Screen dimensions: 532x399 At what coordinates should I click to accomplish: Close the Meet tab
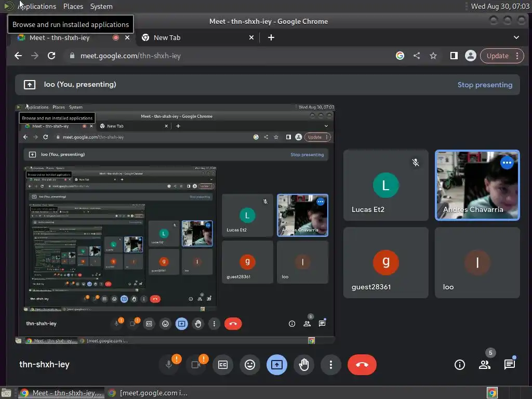click(x=127, y=37)
